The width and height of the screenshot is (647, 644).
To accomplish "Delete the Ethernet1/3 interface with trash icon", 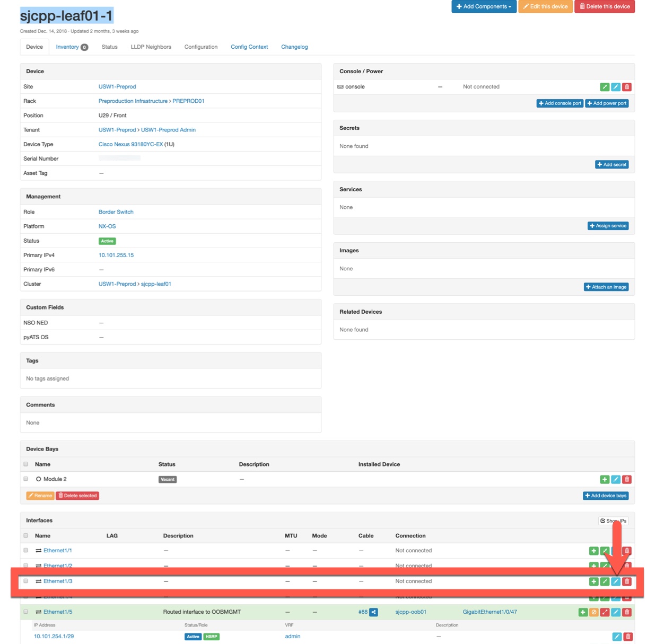I will click(x=627, y=581).
